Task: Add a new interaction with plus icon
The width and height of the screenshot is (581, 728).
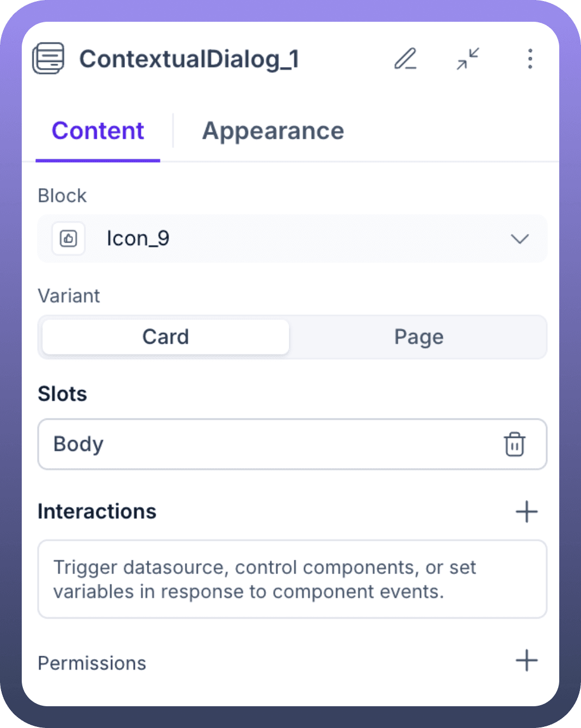Action: tap(526, 511)
